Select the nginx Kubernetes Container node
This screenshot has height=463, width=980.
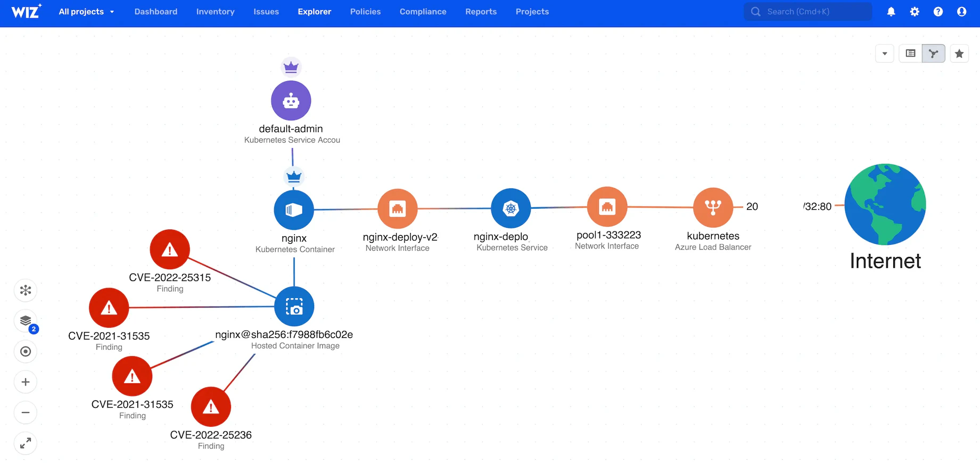point(294,210)
